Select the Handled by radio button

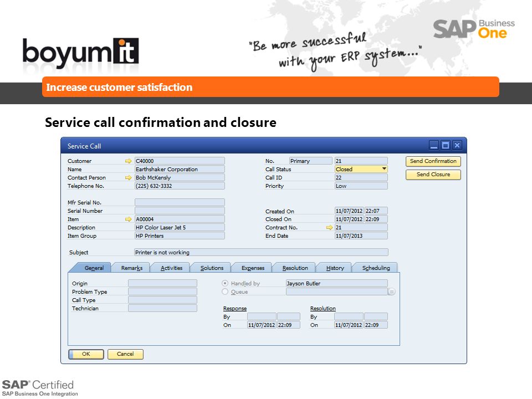click(225, 283)
